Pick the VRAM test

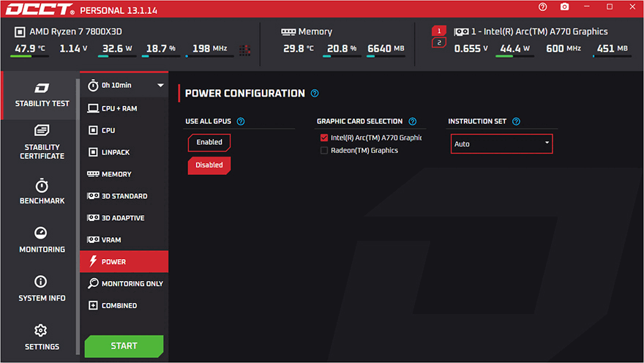(124, 240)
